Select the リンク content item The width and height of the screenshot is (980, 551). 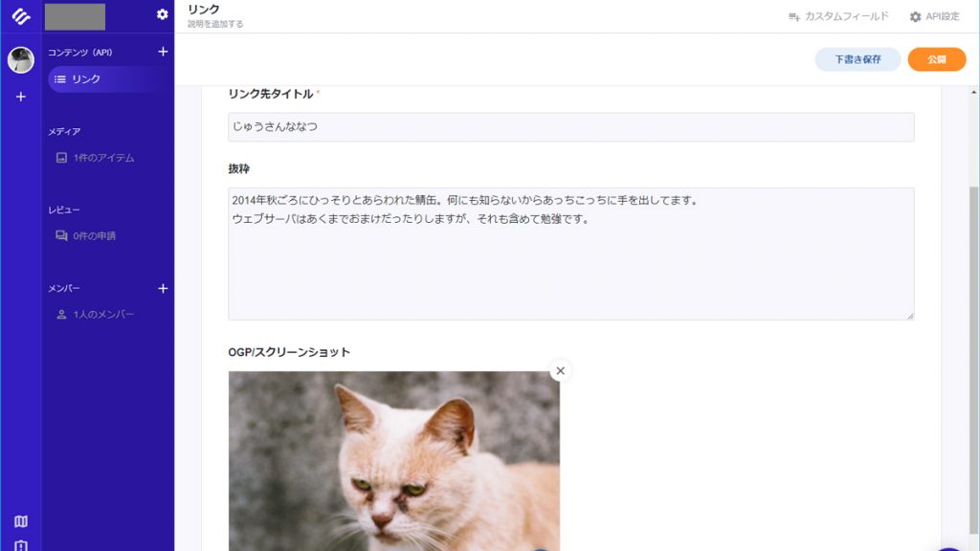(x=108, y=79)
